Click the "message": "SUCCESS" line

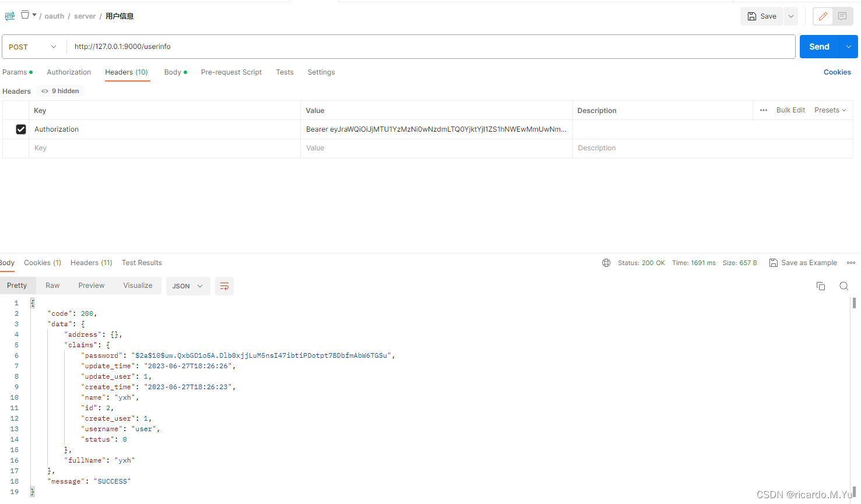[89, 481]
